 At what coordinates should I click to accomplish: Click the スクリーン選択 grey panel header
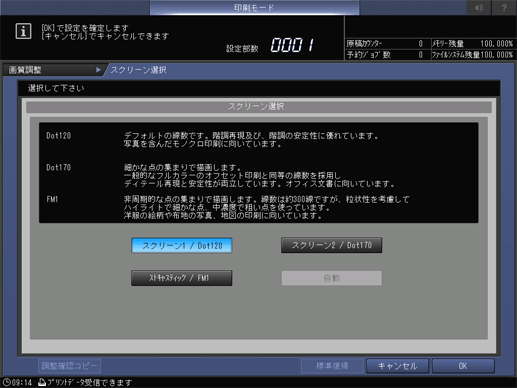259,107
